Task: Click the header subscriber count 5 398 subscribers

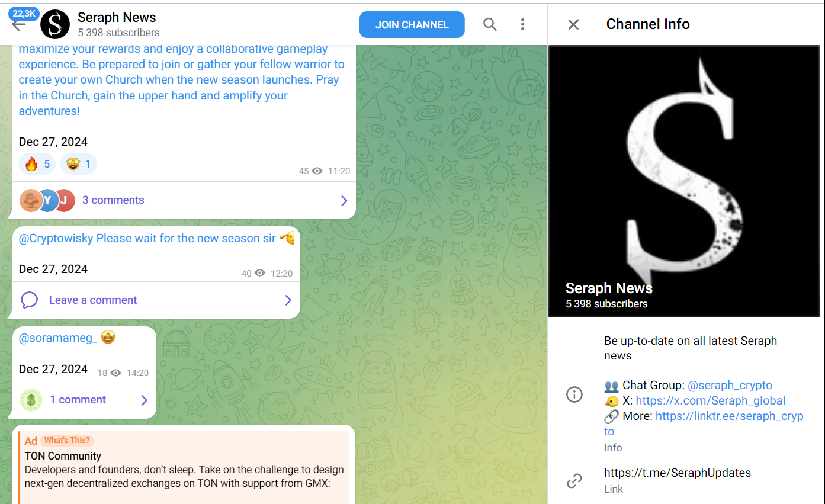Action: (x=118, y=33)
